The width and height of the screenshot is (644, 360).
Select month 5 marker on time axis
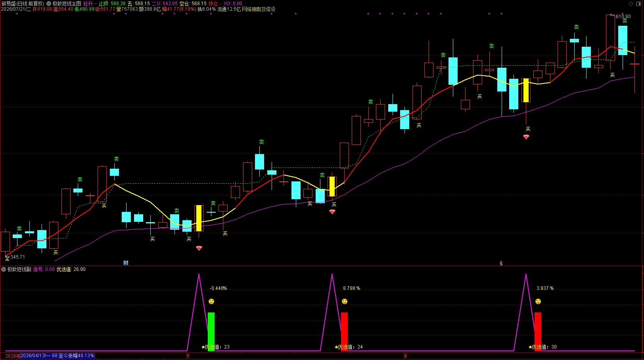[188, 356]
